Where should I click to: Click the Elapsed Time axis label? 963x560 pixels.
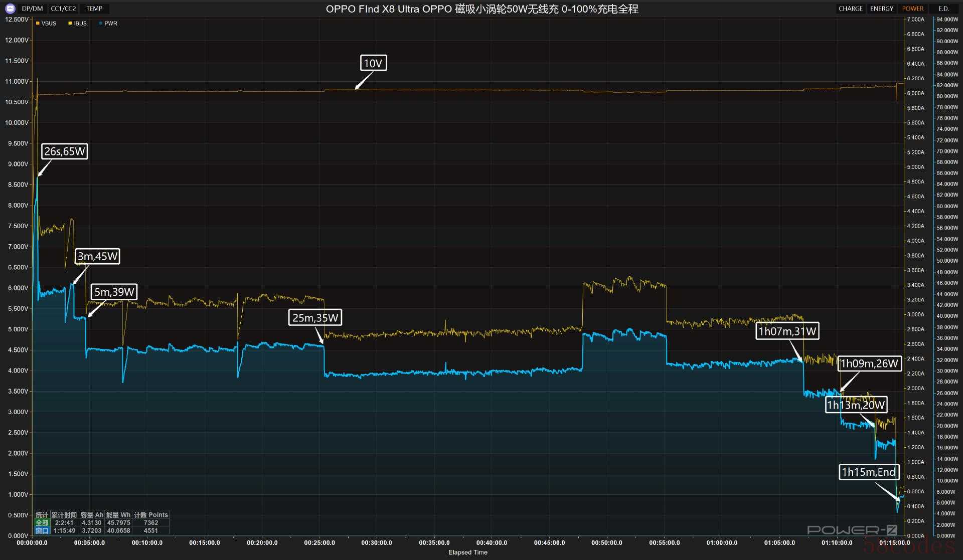click(467, 552)
